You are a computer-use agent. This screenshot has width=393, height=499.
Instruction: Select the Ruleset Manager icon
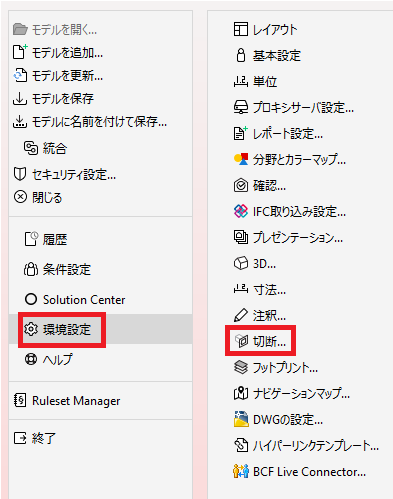click(x=20, y=400)
